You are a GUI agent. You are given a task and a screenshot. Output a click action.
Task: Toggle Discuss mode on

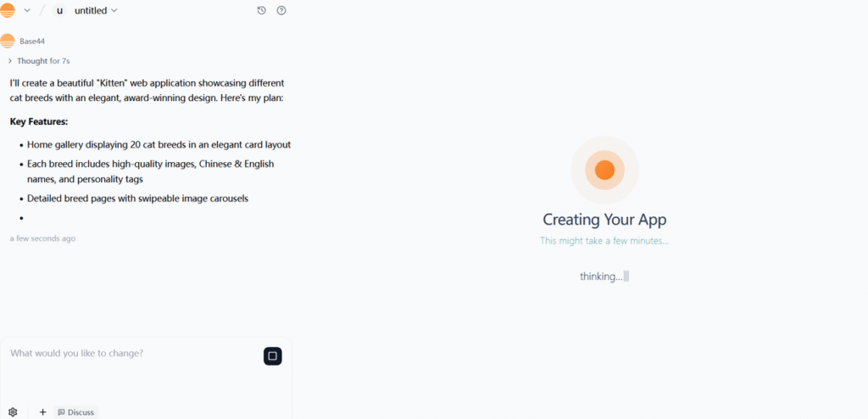click(x=76, y=412)
